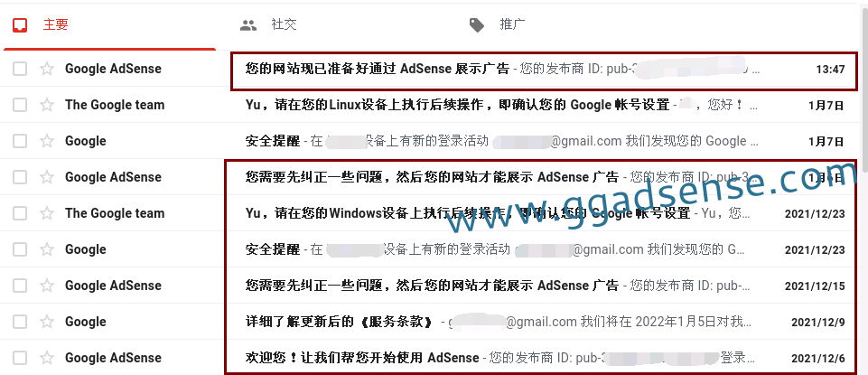The height and width of the screenshot is (375, 868).
Task: Click the vertical scrollbar on the right edge
Action: point(863,187)
